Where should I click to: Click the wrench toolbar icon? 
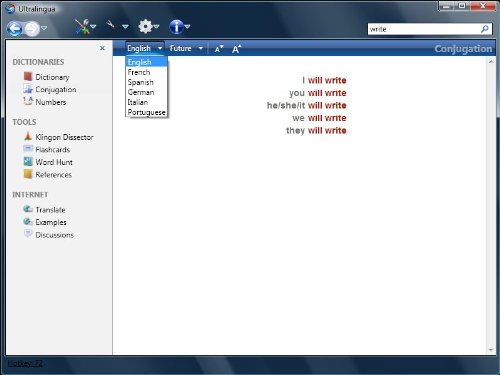110,24
